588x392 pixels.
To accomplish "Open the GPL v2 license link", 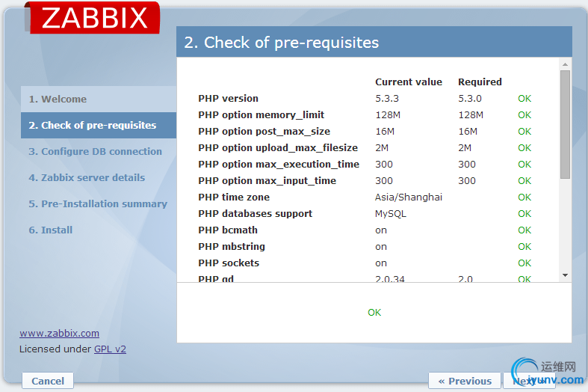I will click(110, 349).
